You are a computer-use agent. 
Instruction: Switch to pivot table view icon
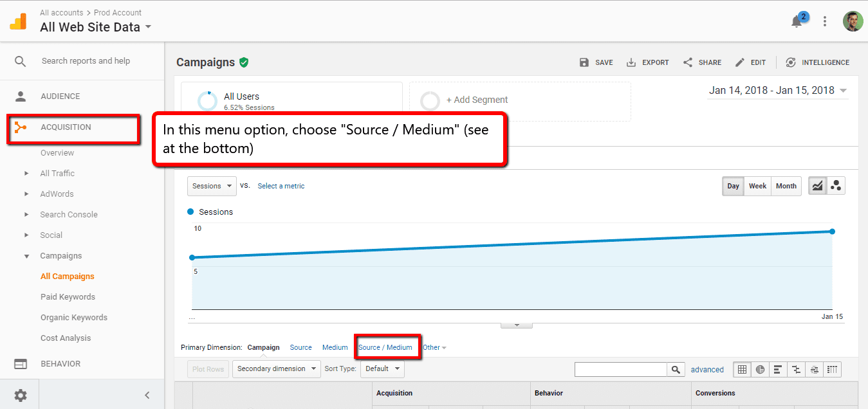(x=833, y=369)
